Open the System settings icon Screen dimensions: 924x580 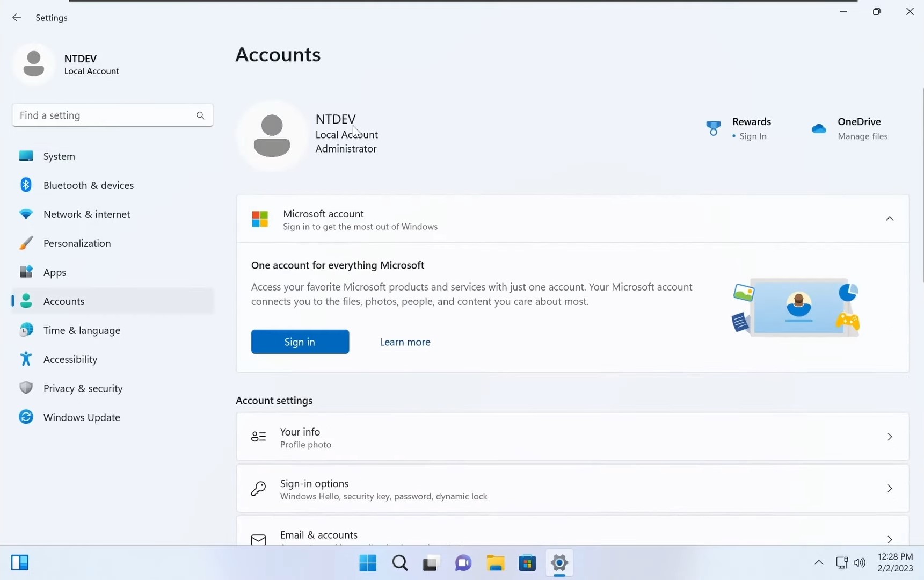pos(25,156)
